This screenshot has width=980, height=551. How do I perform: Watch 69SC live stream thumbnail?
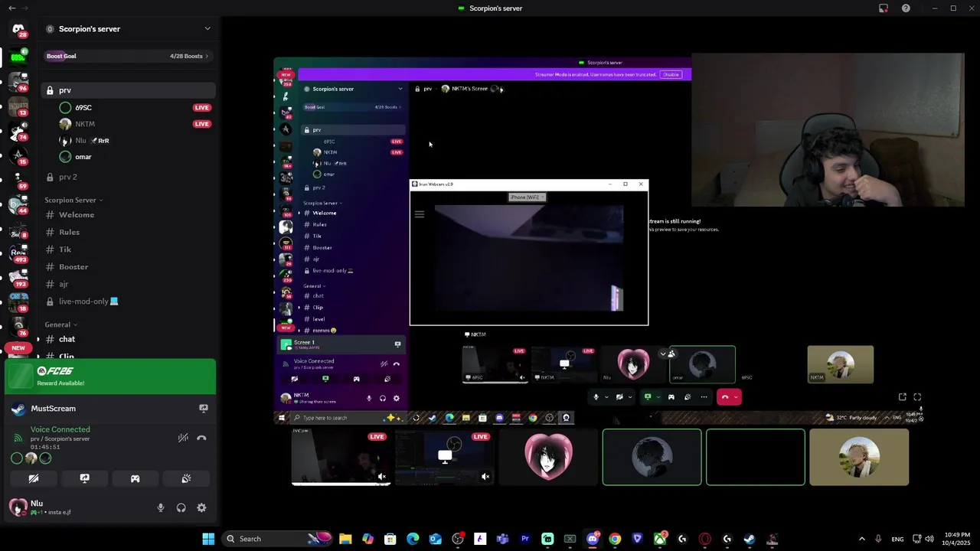coord(341,457)
